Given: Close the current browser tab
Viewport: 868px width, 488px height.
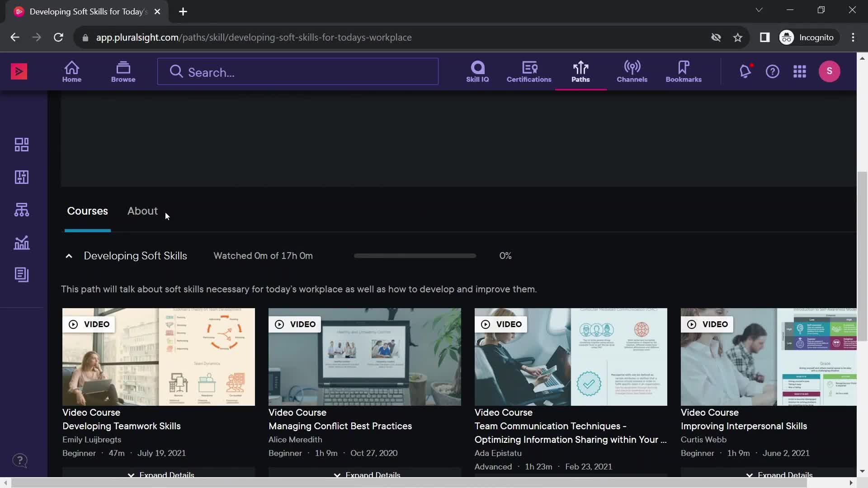Looking at the screenshot, I should [x=157, y=12].
